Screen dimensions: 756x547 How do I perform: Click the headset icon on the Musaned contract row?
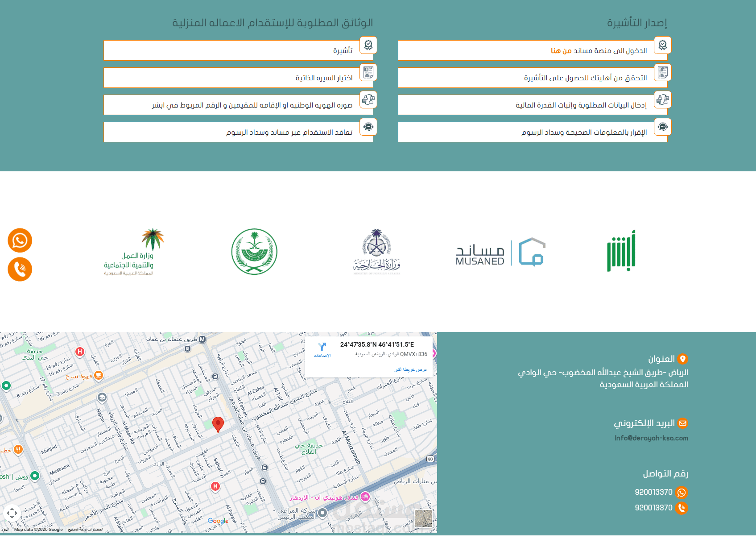point(368,127)
